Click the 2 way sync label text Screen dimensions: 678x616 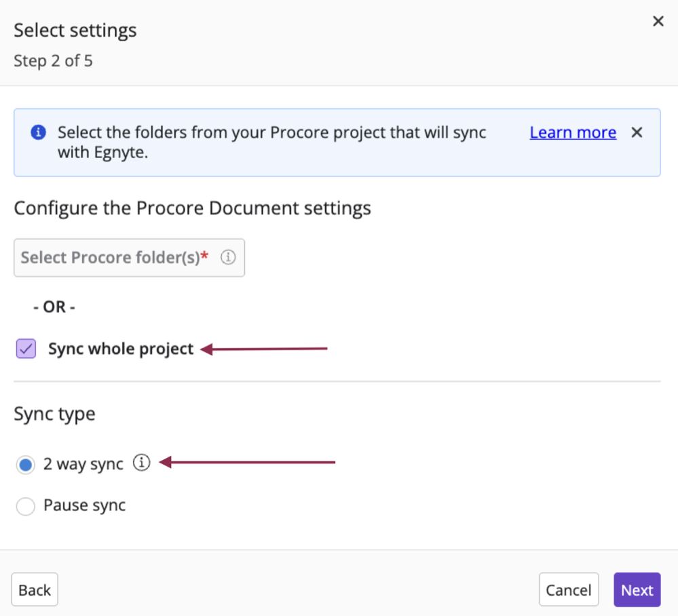pos(83,464)
